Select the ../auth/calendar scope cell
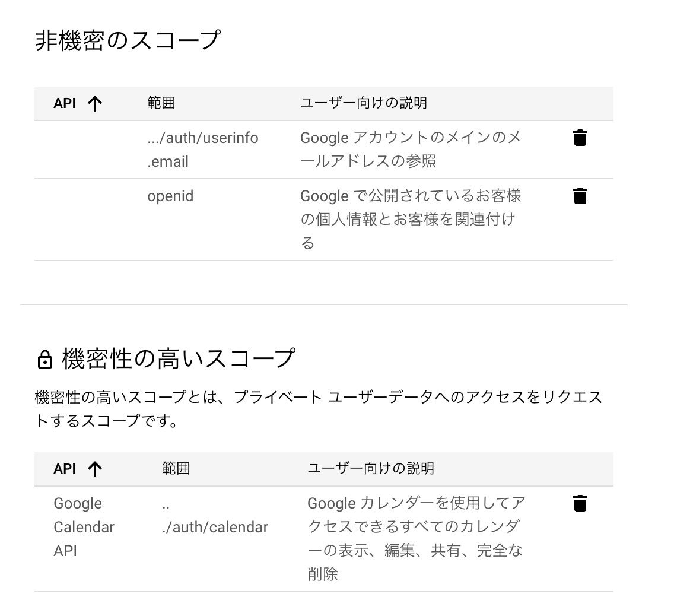Screen dimensions: 674x616 [x=215, y=516]
